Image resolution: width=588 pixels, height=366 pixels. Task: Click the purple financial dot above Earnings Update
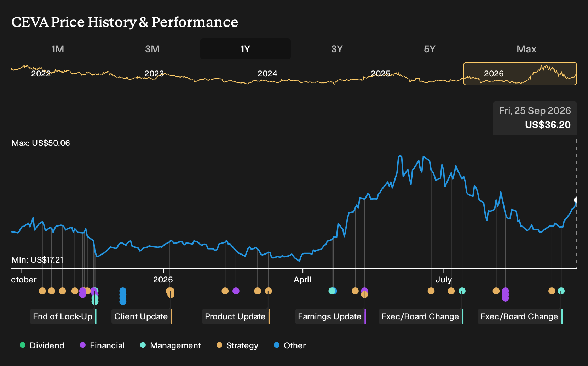click(x=364, y=291)
